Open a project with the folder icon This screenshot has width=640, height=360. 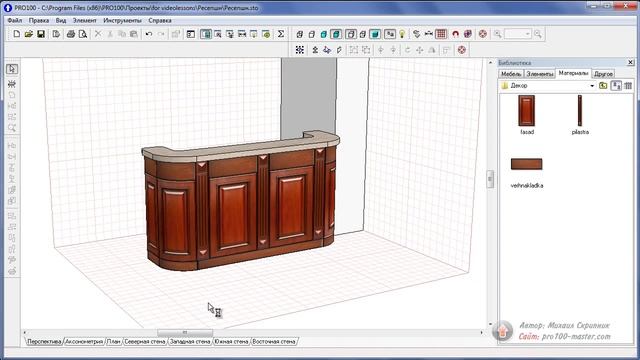click(29, 34)
